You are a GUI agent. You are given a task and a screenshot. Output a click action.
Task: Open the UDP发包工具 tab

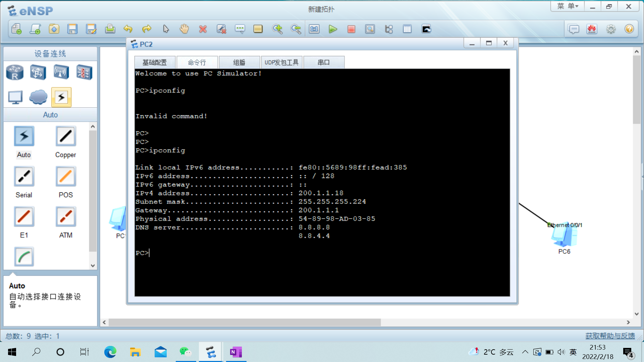(x=281, y=62)
